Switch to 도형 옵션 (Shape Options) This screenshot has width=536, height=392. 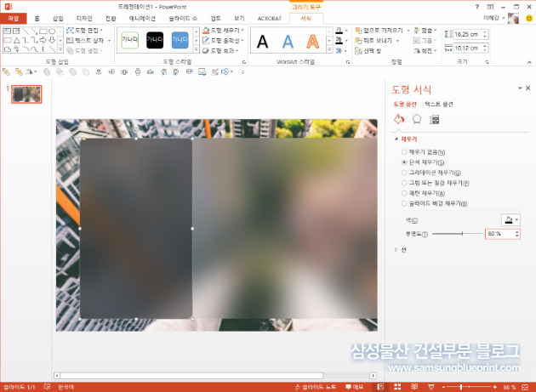coord(405,104)
